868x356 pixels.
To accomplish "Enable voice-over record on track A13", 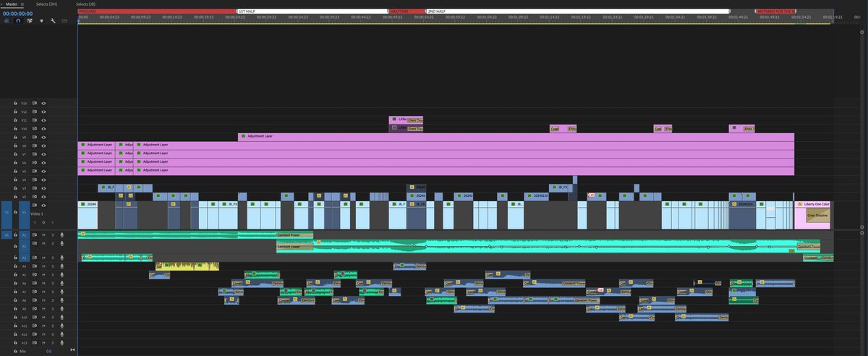I will (x=61, y=342).
